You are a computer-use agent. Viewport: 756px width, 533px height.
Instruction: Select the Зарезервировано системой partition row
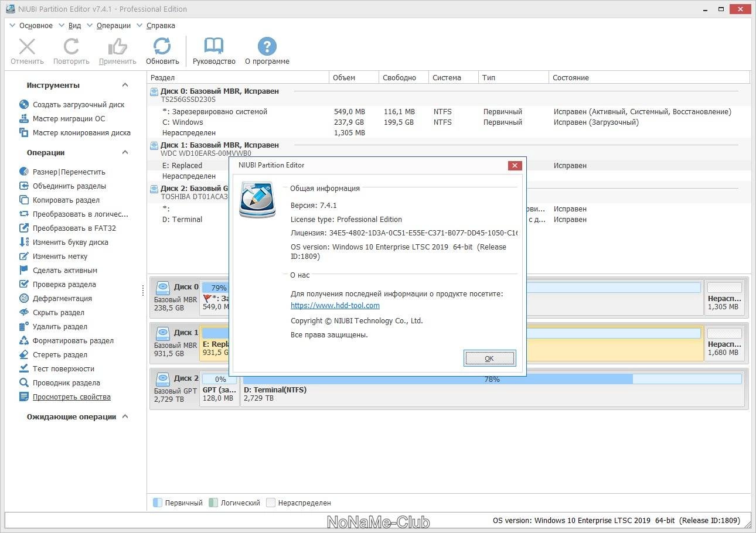[x=448, y=112]
